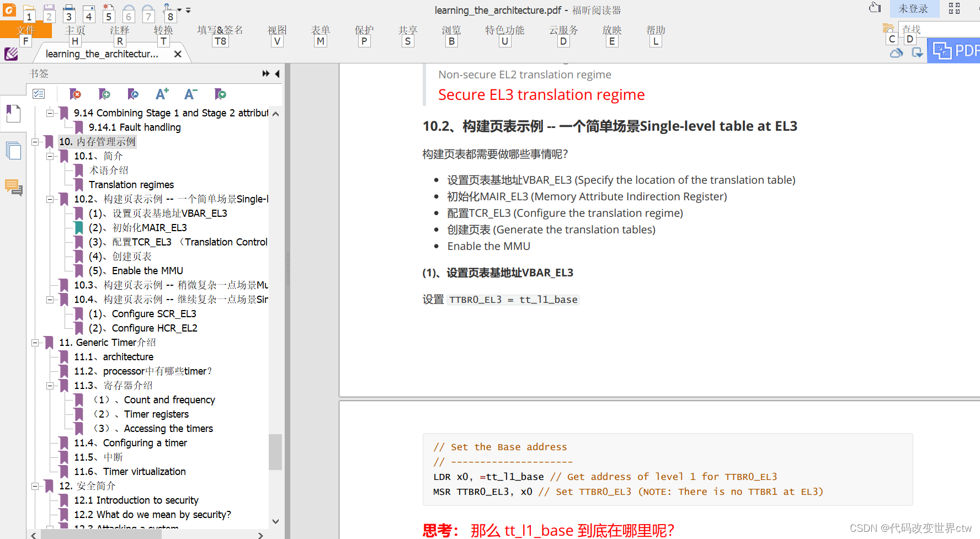Click the set bookmark destination icon
Screen dimensions: 980x539
point(133,94)
